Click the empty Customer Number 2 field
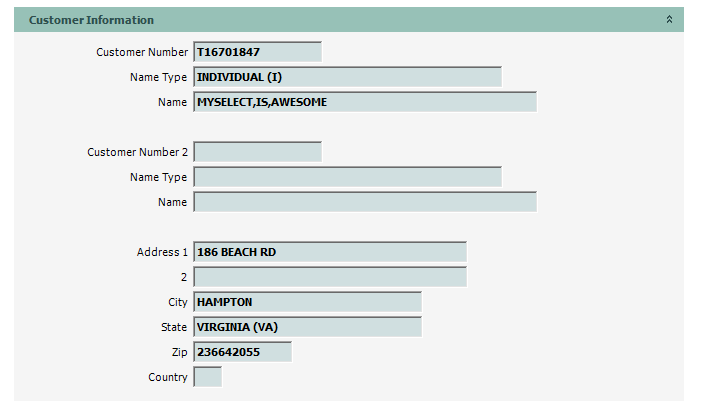The image size is (718, 410). (x=258, y=152)
